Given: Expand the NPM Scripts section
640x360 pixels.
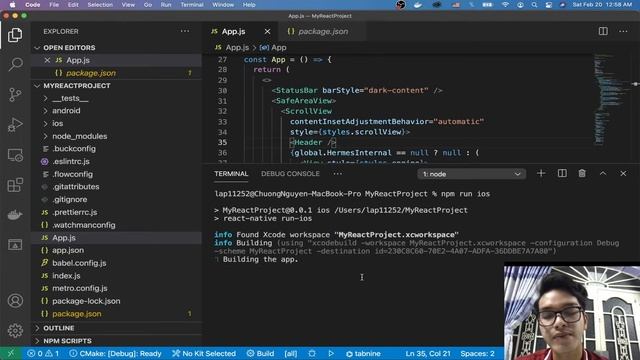Looking at the screenshot, I should [116, 341].
